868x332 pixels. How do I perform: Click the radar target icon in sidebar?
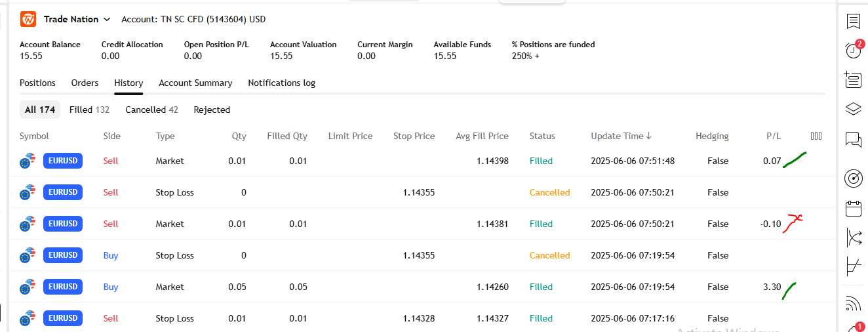853,178
